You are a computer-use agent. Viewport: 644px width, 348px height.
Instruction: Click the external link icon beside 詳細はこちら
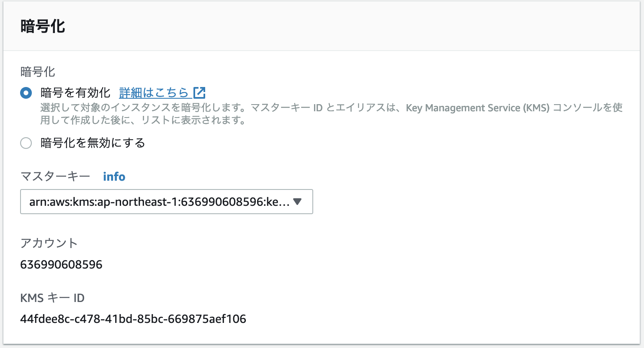[x=199, y=92]
